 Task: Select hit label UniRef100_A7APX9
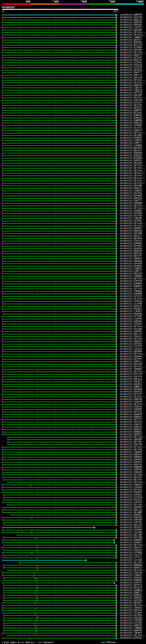coord(131,583)
